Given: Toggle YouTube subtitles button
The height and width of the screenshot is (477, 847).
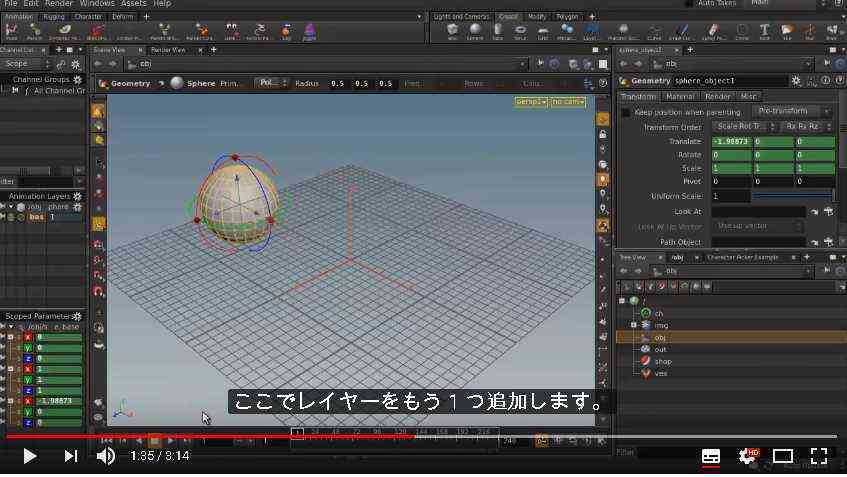Looking at the screenshot, I should 710,456.
